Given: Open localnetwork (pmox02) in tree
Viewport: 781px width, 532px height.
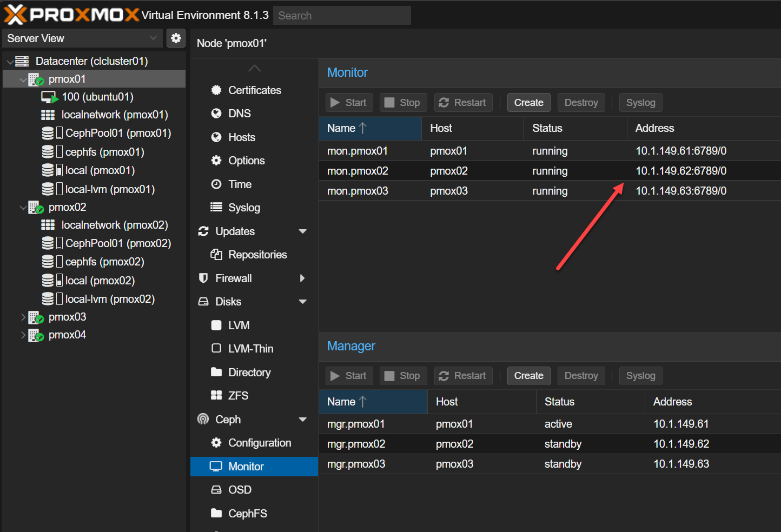Looking at the screenshot, I should pos(114,225).
